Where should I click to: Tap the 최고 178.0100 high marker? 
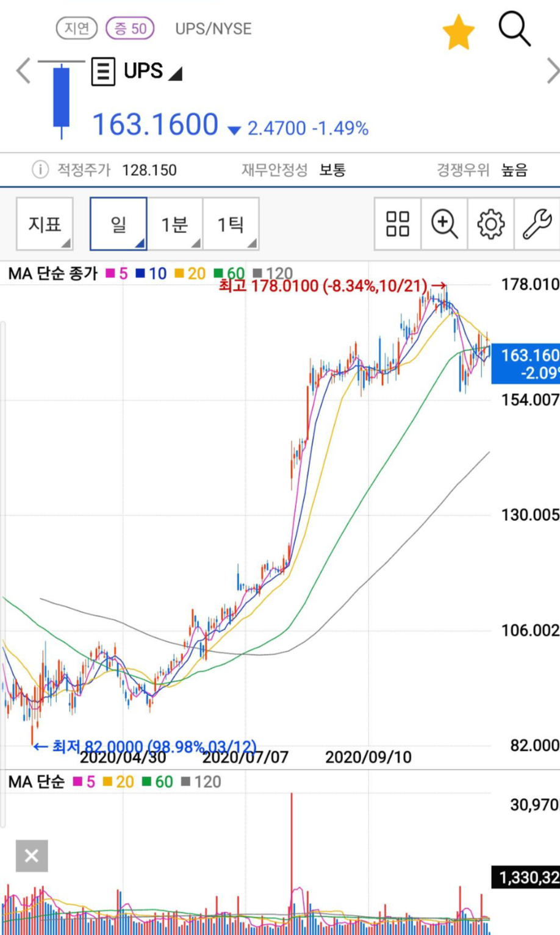click(332, 285)
